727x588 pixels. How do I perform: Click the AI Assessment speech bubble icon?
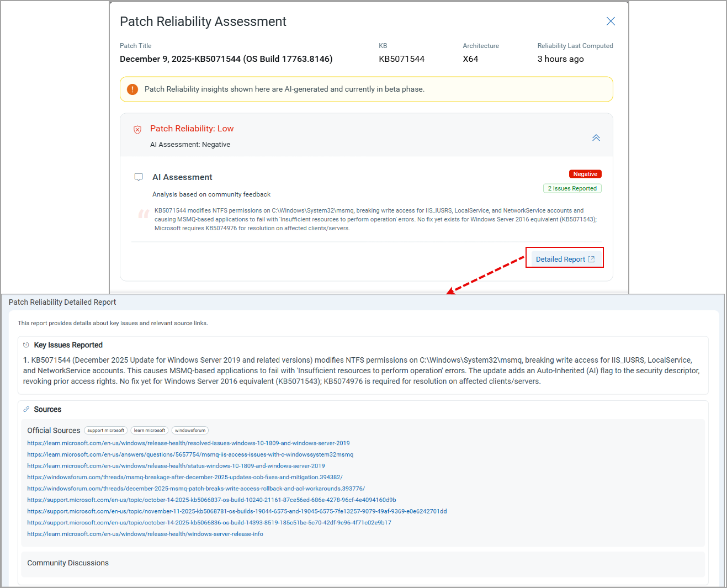point(139,177)
